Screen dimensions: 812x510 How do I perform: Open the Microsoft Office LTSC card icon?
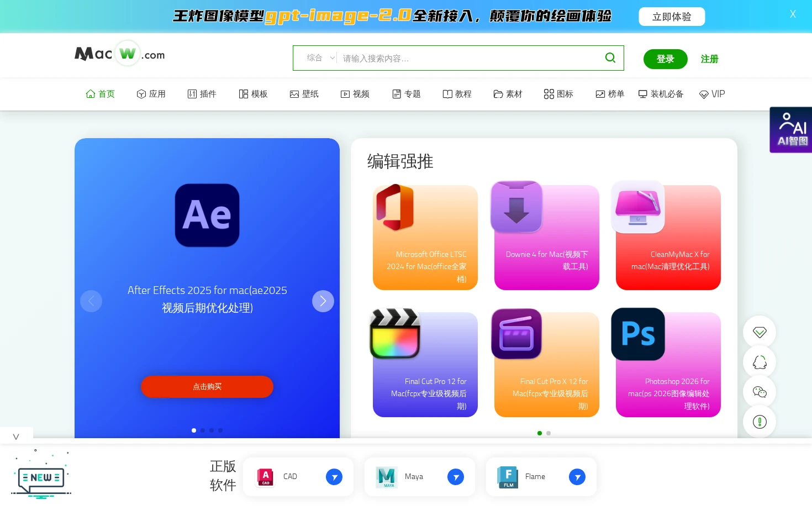tap(395, 207)
